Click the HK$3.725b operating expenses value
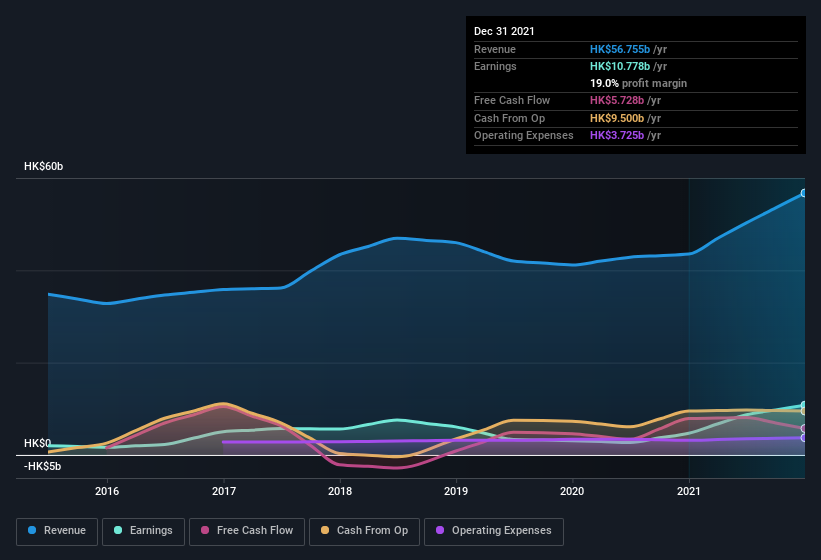Viewport: 821px width, 560px height. tap(617, 135)
